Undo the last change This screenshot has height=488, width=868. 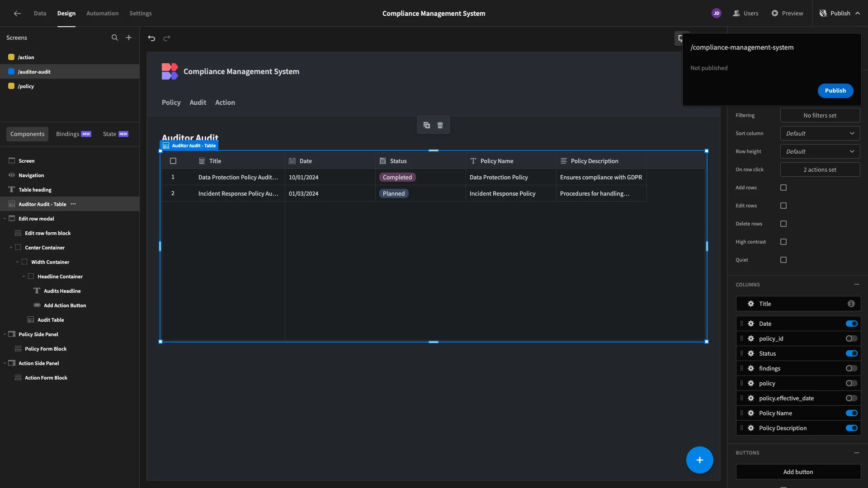point(151,38)
